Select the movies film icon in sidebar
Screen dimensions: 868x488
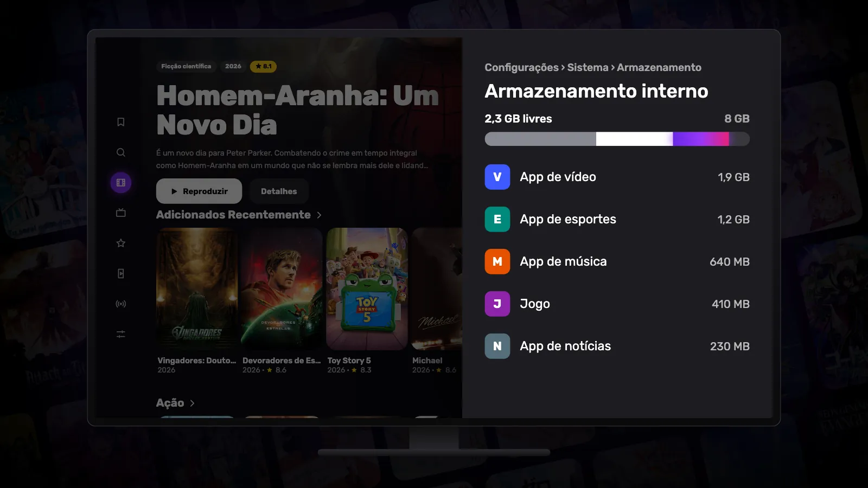click(121, 183)
